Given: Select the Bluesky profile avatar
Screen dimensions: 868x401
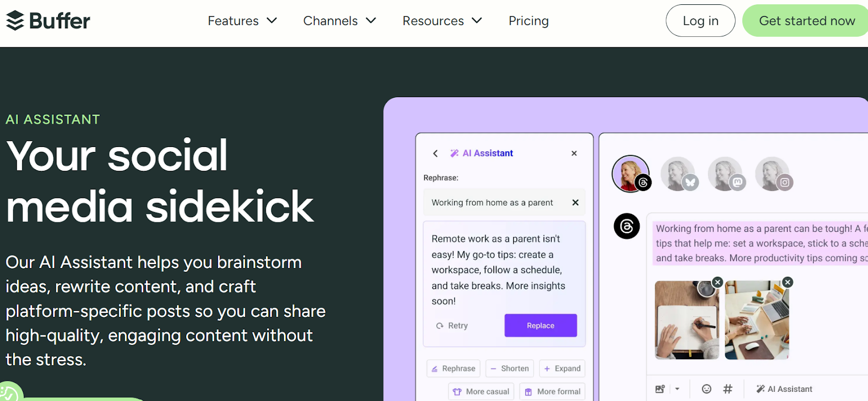Looking at the screenshot, I should click(x=678, y=174).
